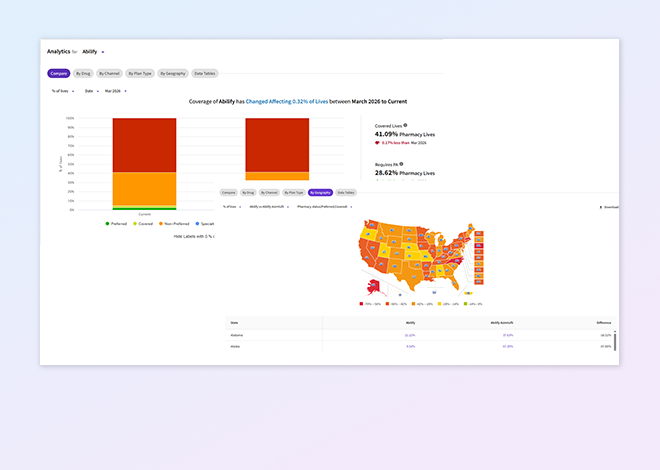660x470 pixels.
Task: Click red segment of the second bar
Action: 277,145
